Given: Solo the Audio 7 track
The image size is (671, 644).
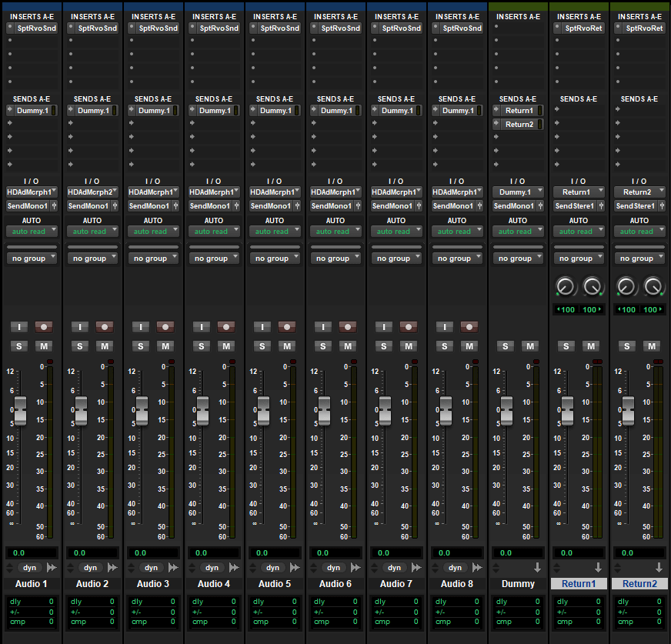Looking at the screenshot, I should [x=384, y=346].
